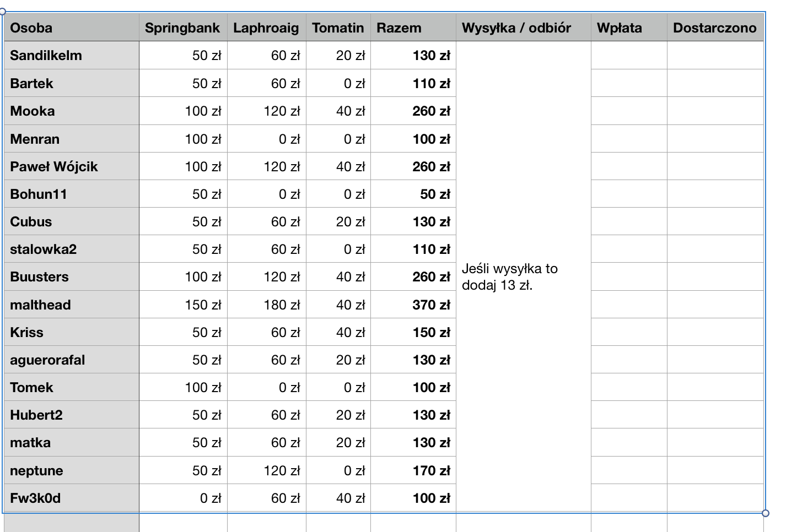The height and width of the screenshot is (532, 797).
Task: Click the table resize handle at bottom-right corner
Action: click(765, 513)
